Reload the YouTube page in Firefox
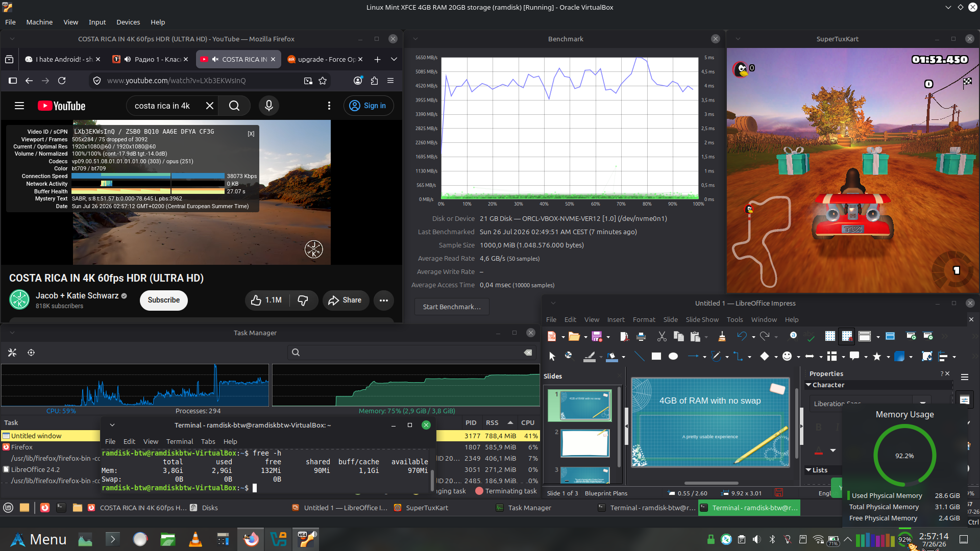980x551 pixels. [62, 81]
